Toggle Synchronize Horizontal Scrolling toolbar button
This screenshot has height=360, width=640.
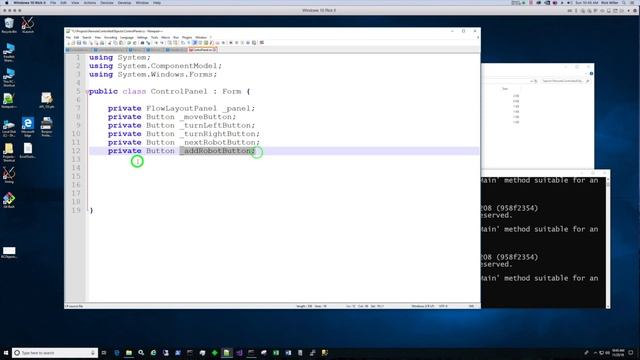click(x=175, y=42)
